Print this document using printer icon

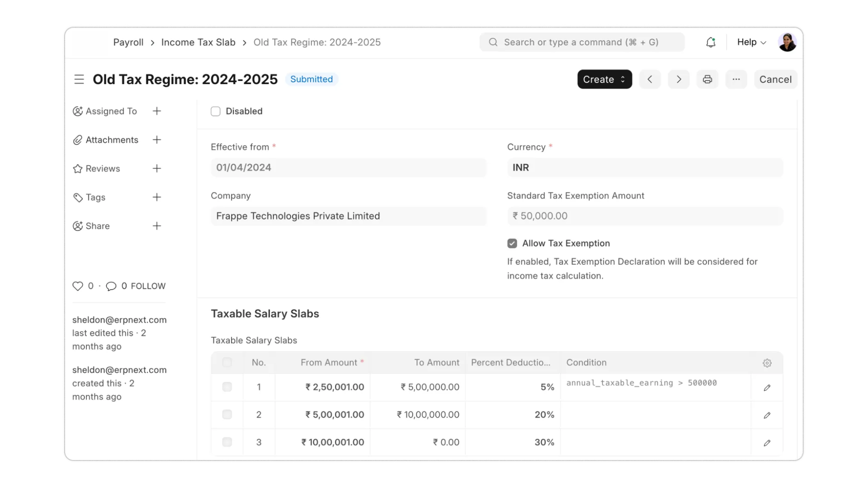tap(708, 80)
